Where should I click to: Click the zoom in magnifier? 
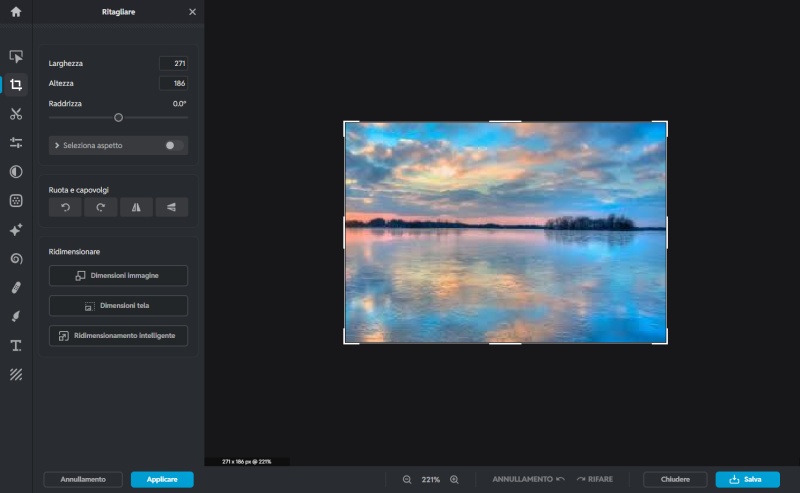(455, 480)
